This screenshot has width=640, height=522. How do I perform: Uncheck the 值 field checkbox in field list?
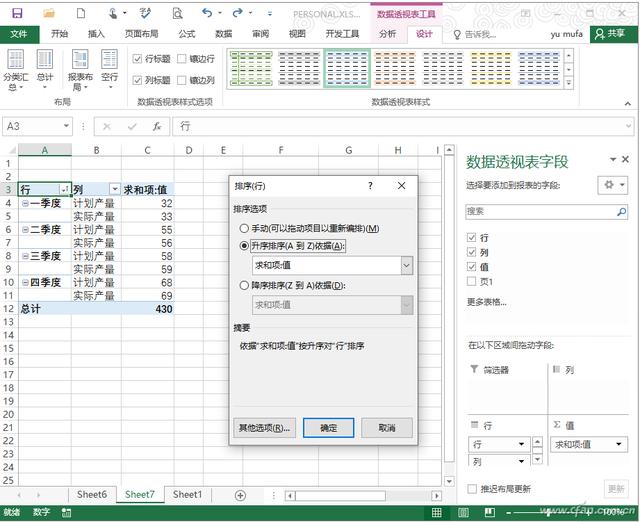click(471, 267)
